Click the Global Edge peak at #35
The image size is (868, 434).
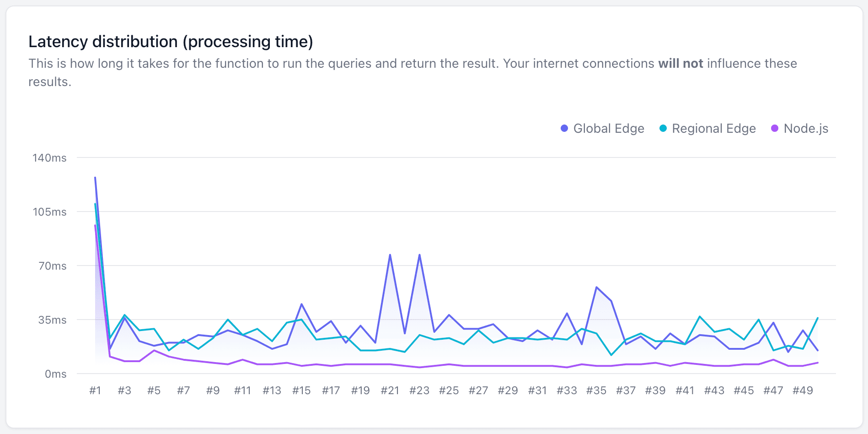pyautogui.click(x=596, y=287)
